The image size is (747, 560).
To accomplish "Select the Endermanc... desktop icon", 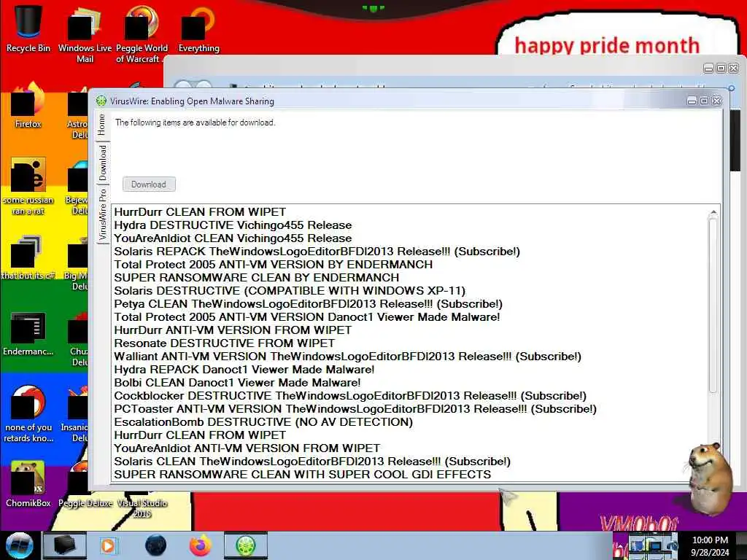I will click(x=28, y=333).
